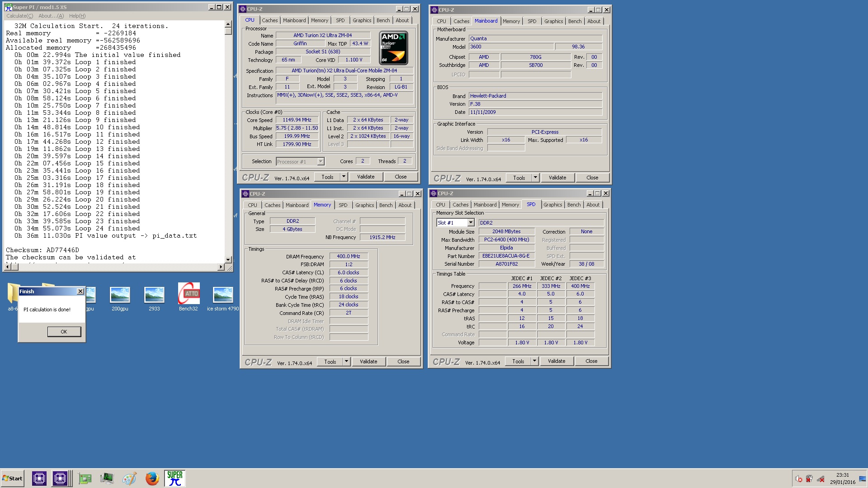Image resolution: width=868 pixels, height=488 pixels.
Task: Click Super PI horizontal scrollbar right arrow
Action: click(221, 267)
